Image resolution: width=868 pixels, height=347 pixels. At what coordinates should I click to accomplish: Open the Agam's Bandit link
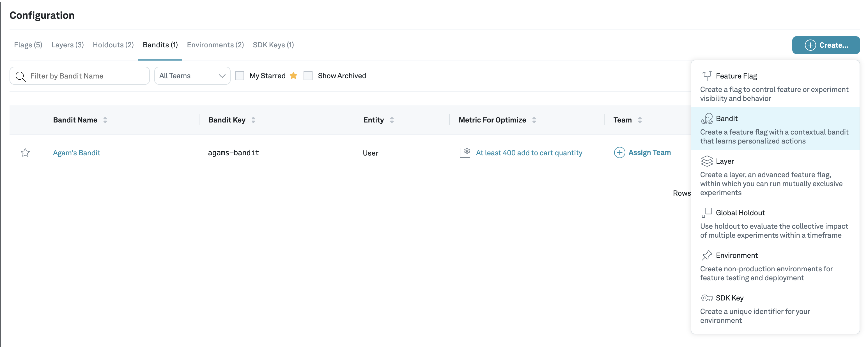point(77,153)
